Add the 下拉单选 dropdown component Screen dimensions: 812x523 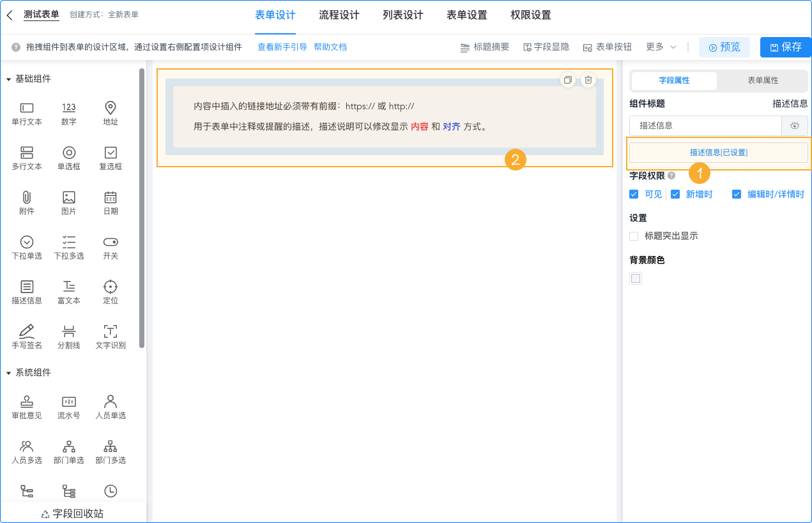point(26,247)
